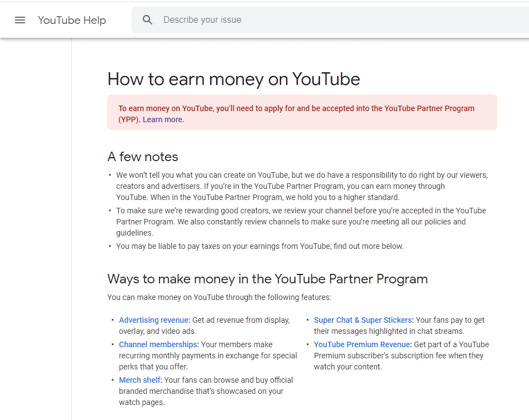Open the Channel memberships link
Screen dimensions: 529x420
(158, 344)
